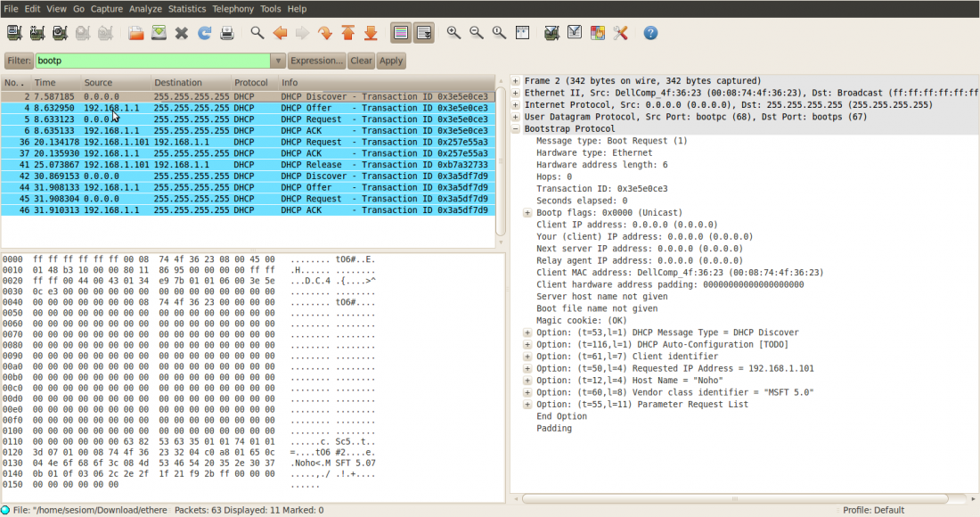Open capture options from the toolbar
980x517 pixels.
click(37, 33)
